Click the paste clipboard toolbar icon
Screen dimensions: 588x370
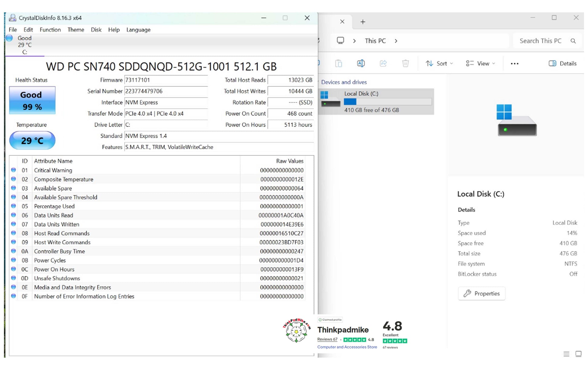(x=338, y=64)
